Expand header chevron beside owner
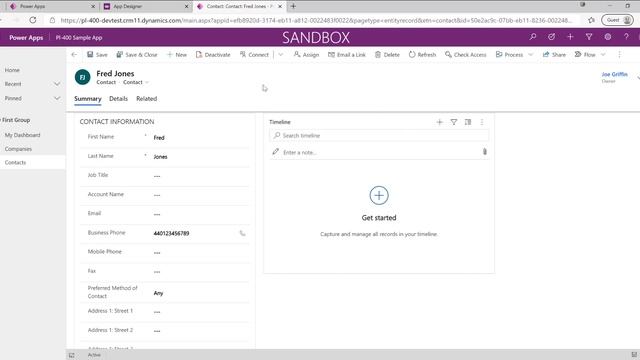This screenshot has height=360, width=640. click(x=638, y=77)
